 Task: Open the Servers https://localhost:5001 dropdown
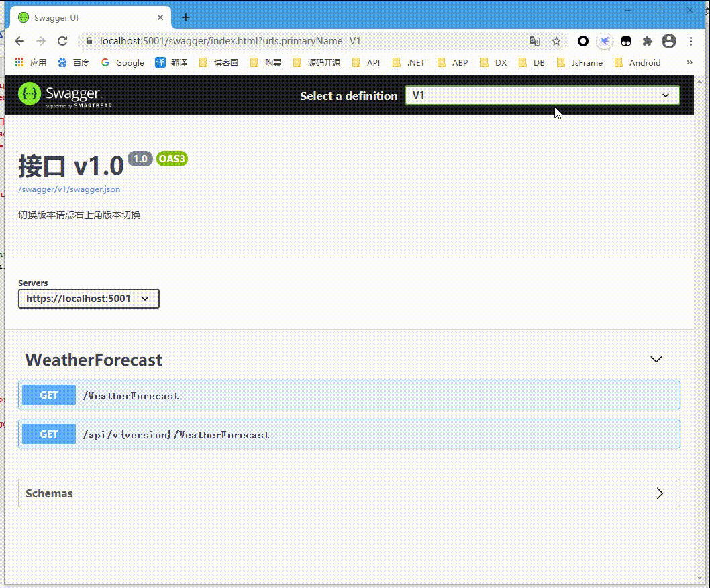pyautogui.click(x=89, y=299)
